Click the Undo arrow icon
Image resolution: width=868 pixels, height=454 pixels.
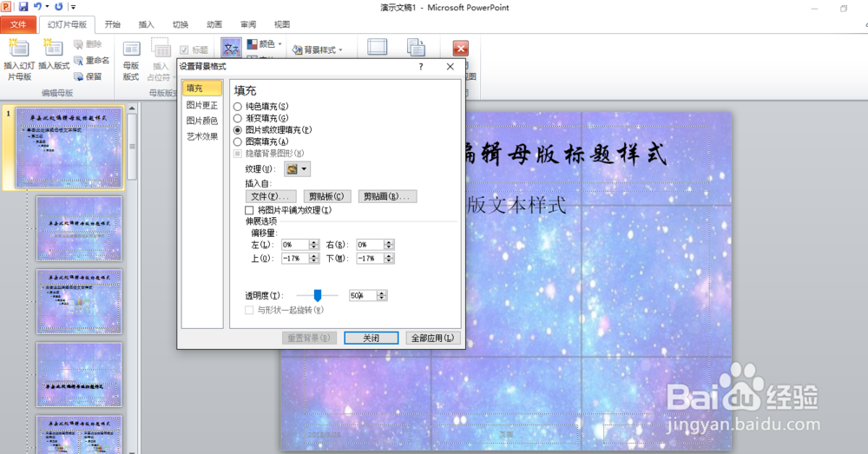[x=37, y=7]
